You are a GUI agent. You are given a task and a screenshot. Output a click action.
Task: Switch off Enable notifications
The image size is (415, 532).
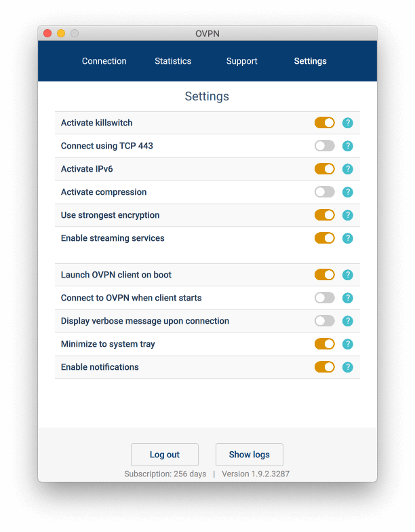pos(324,367)
